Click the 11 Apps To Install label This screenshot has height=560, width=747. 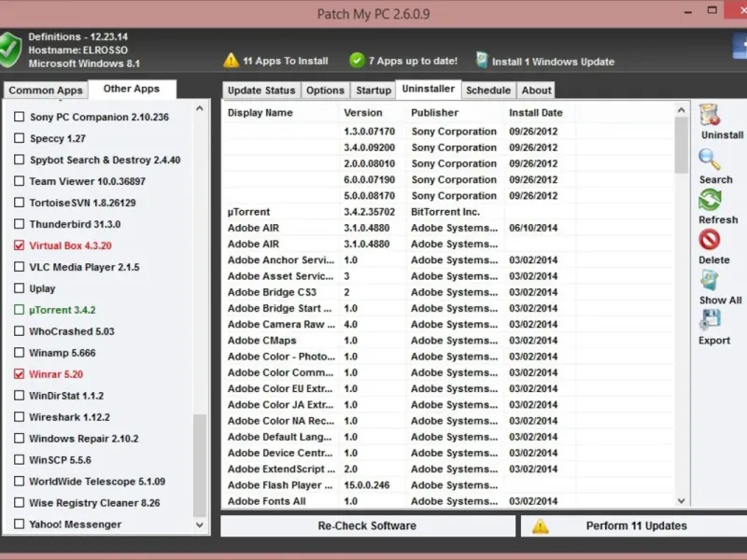(x=286, y=61)
